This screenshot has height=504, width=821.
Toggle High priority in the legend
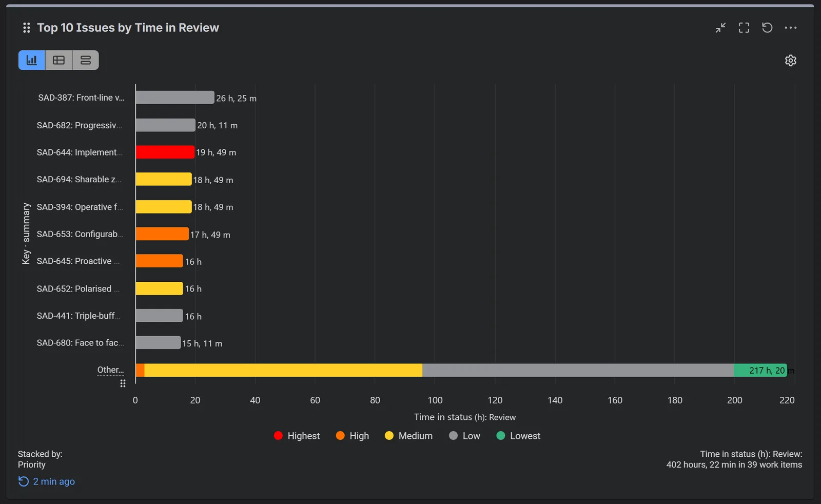[x=352, y=436]
